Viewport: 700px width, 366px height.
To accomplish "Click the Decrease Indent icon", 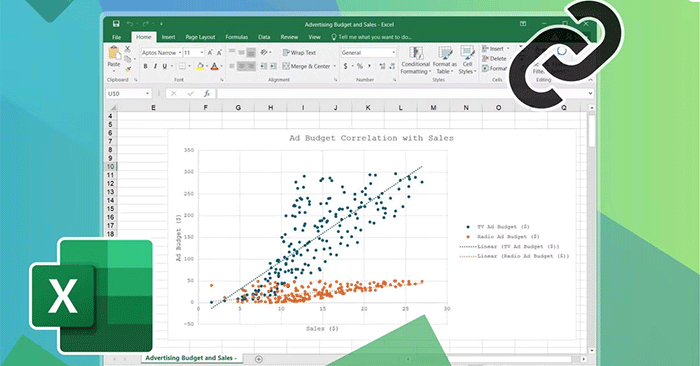I will (263, 66).
